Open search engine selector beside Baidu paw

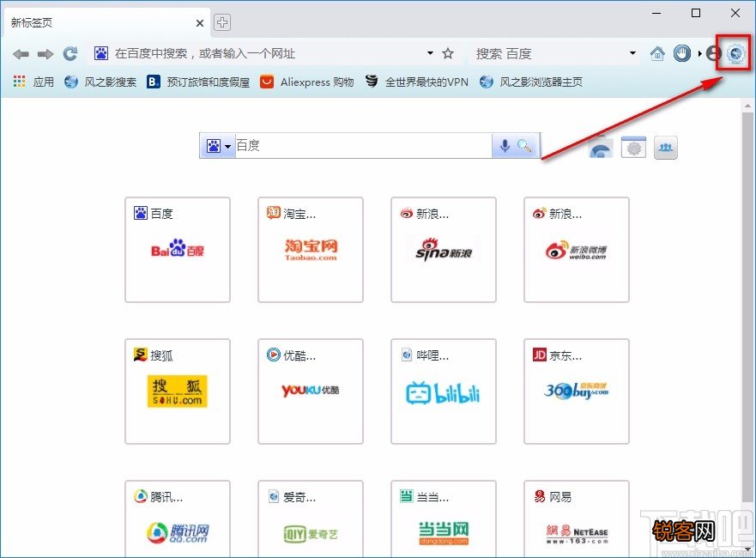[227, 146]
